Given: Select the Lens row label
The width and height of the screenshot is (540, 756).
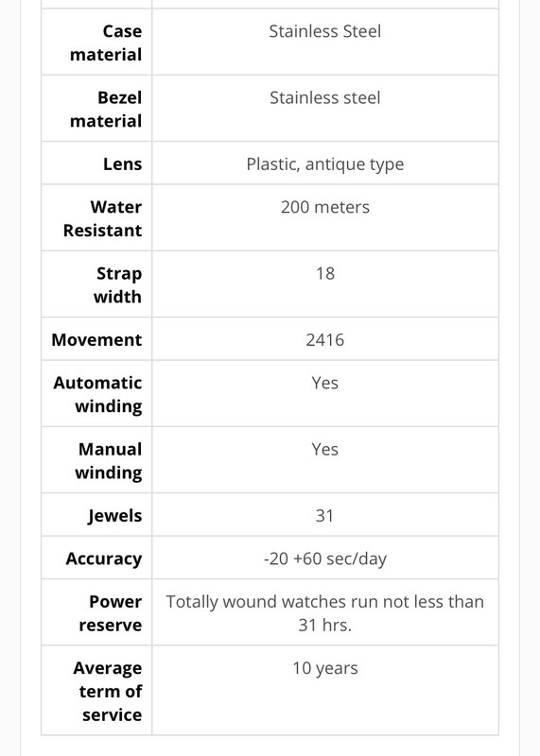Looking at the screenshot, I should (x=123, y=163).
